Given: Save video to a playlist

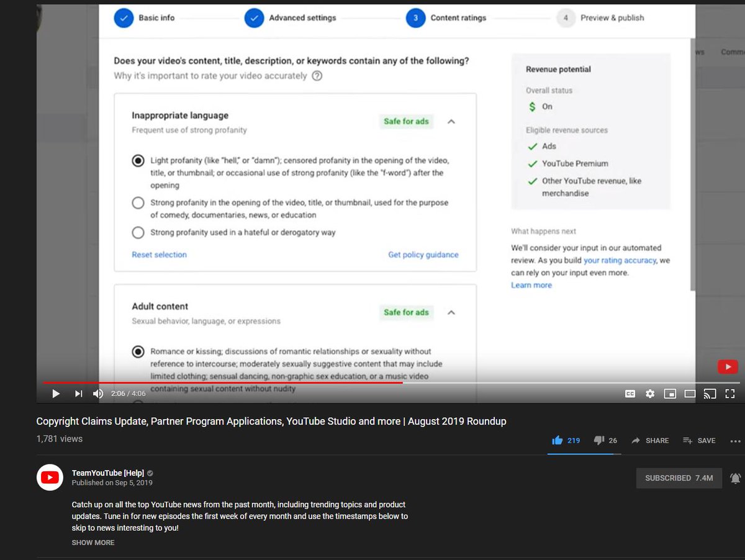Looking at the screenshot, I should point(699,440).
